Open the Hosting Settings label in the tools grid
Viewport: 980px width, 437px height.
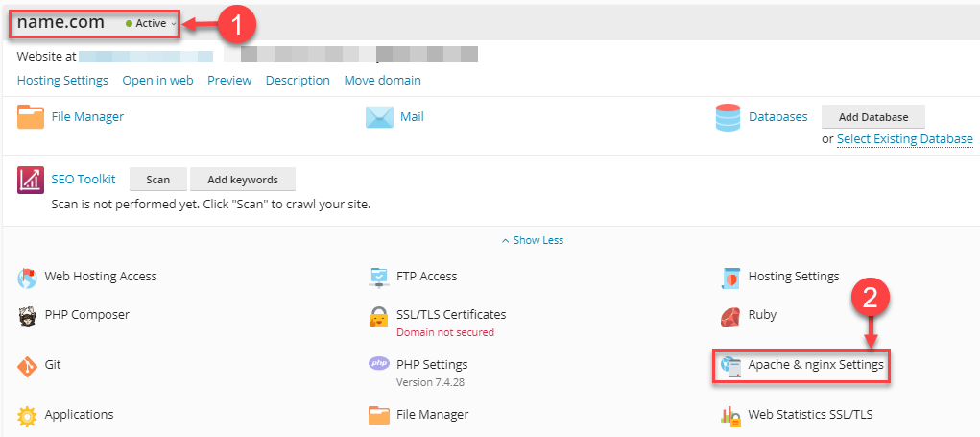[x=794, y=276]
